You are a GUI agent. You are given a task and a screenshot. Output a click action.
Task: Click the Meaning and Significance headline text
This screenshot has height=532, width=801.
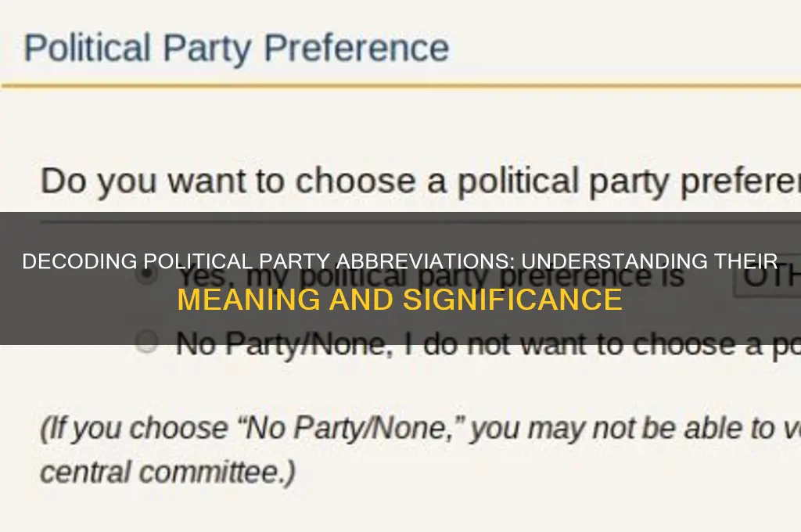pyautogui.click(x=400, y=298)
